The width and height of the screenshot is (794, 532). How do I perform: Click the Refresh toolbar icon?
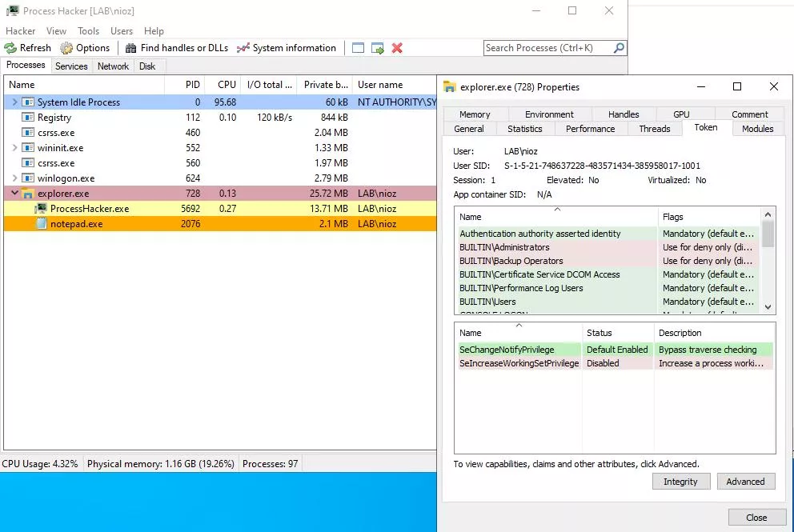coord(10,47)
